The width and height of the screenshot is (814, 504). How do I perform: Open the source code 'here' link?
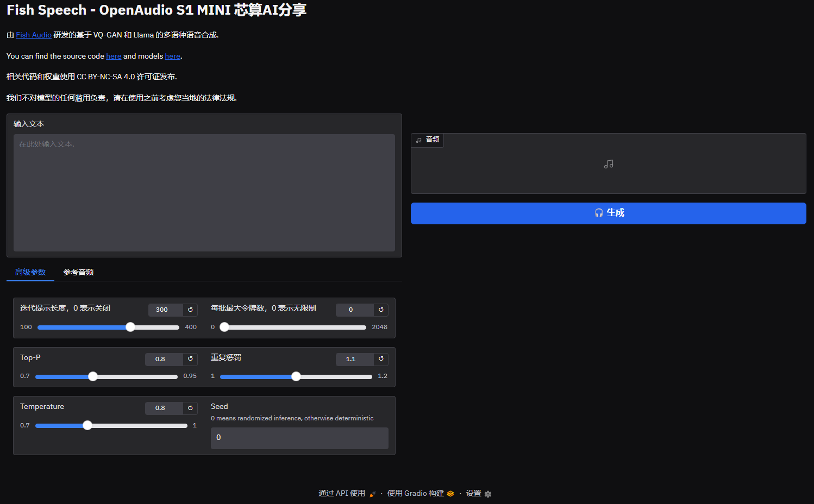coord(114,56)
